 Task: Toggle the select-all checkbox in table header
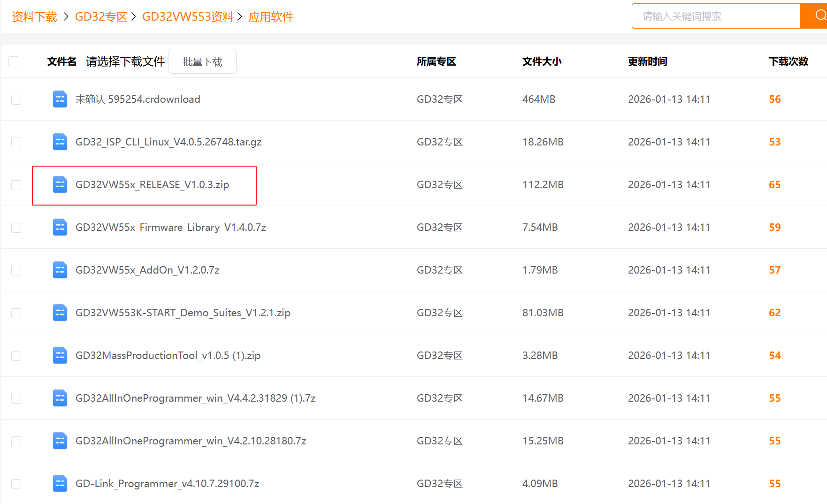point(14,61)
